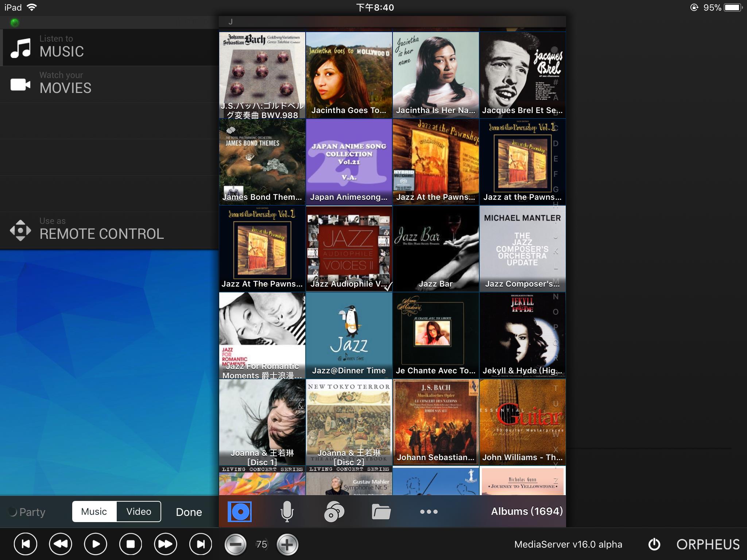Tap the power icon
Screen dimensions: 747x560
[654, 544]
